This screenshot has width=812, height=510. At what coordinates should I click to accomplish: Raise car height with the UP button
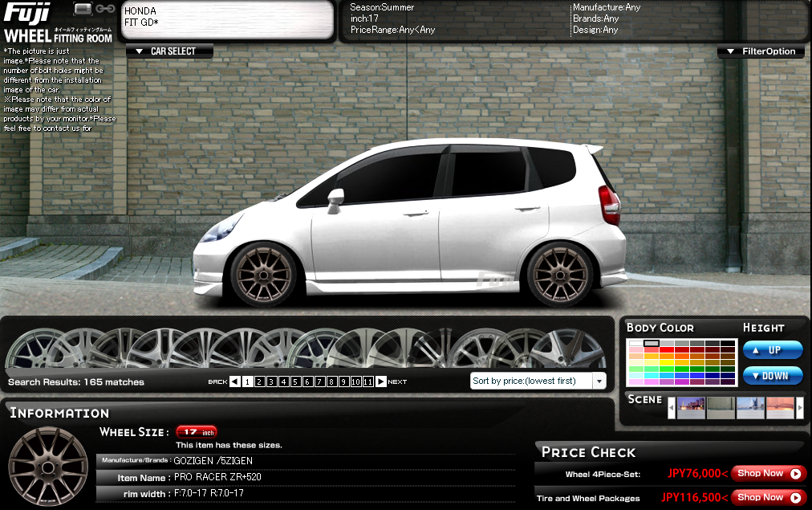coord(773,350)
